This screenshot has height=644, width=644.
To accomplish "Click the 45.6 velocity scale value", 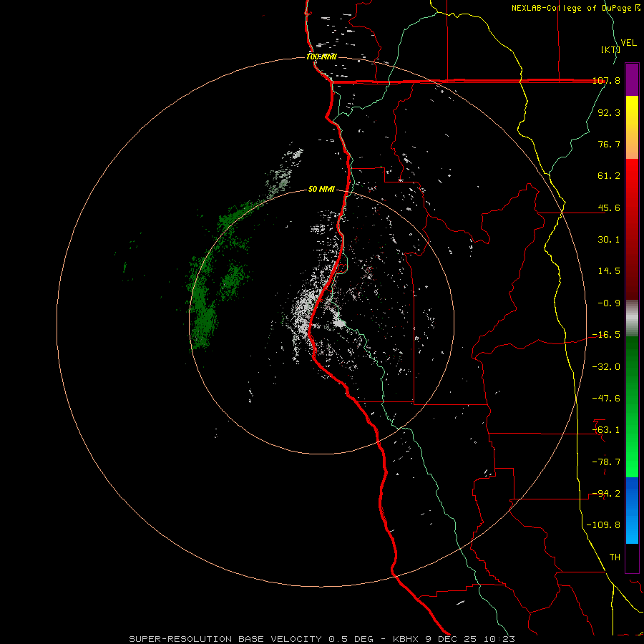I will pos(609,208).
